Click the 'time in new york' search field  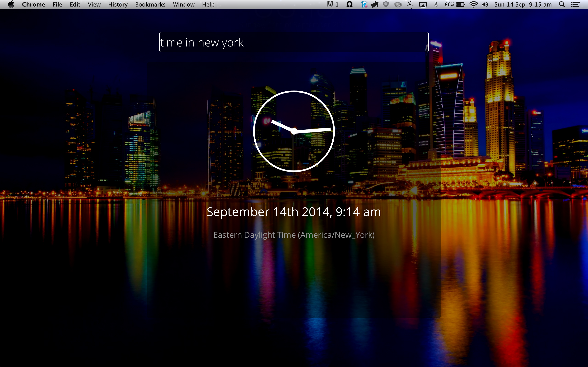pos(294,42)
